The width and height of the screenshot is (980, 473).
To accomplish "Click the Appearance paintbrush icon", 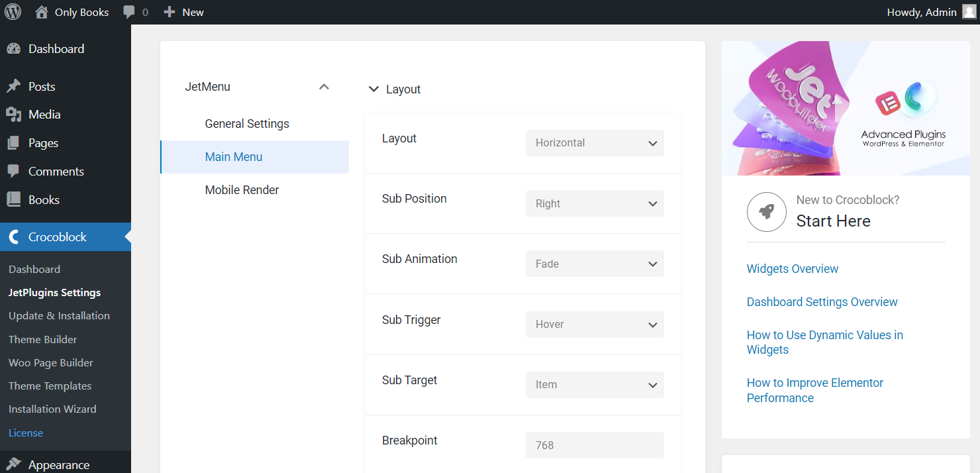I will tap(13, 465).
